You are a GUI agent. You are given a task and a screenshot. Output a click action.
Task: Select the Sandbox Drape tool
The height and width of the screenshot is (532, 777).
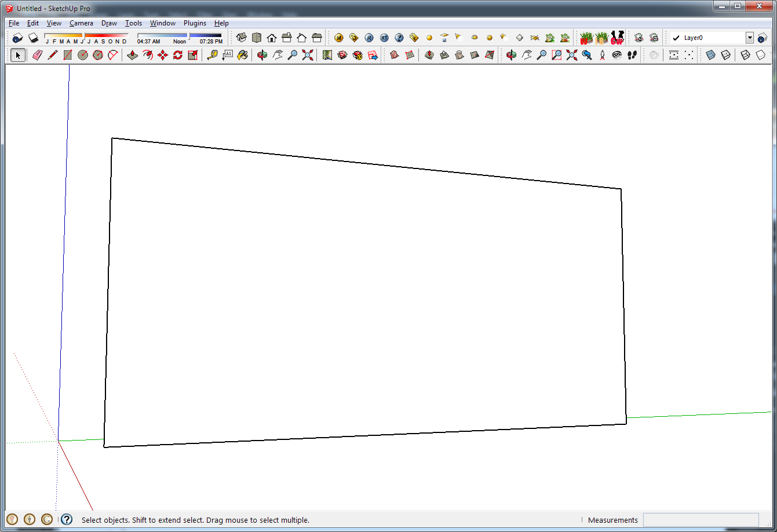pos(459,55)
